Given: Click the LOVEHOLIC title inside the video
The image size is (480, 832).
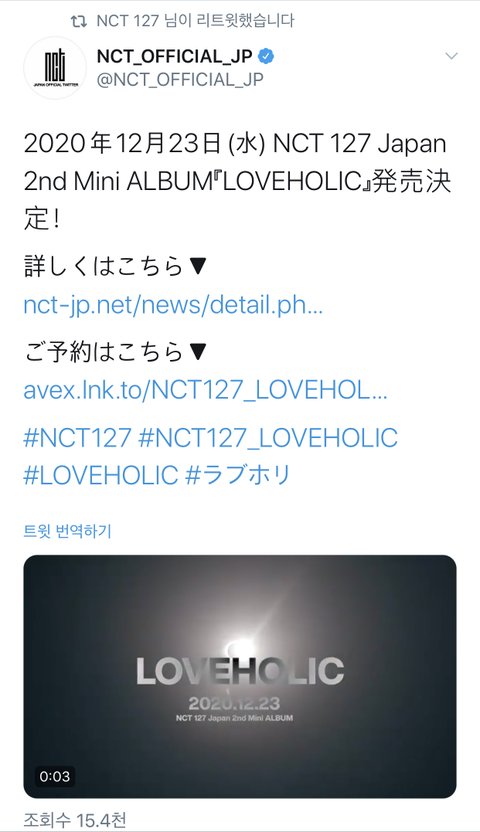Looking at the screenshot, I should click(240, 671).
